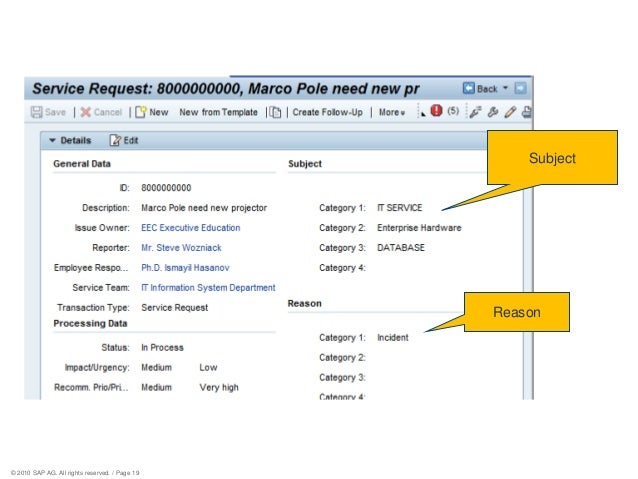
Task: Click the printer icon
Action: coord(527,112)
